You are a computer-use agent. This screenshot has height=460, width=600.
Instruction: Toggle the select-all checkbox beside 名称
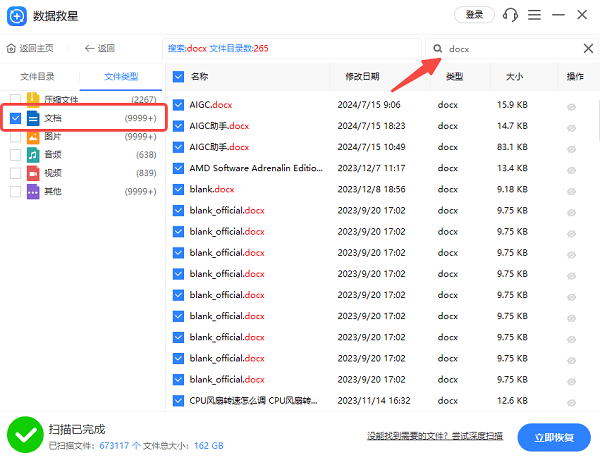(178, 76)
